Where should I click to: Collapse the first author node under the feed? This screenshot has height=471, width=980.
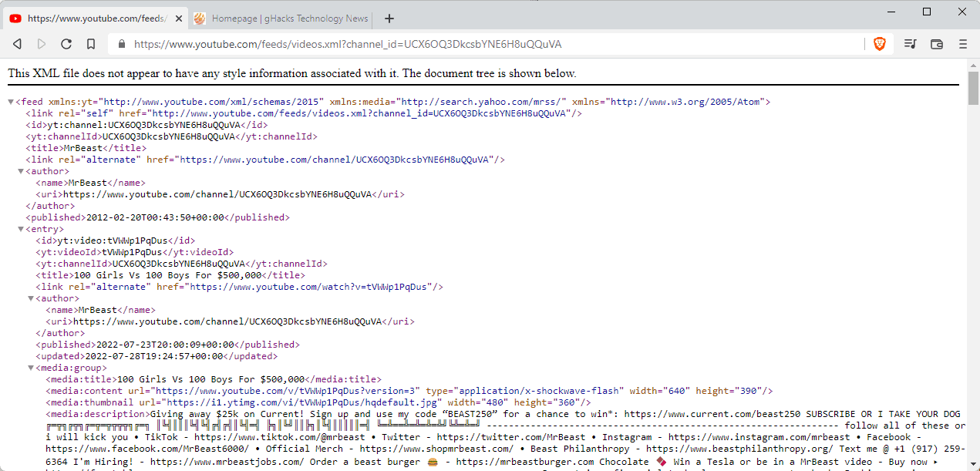click(x=21, y=171)
